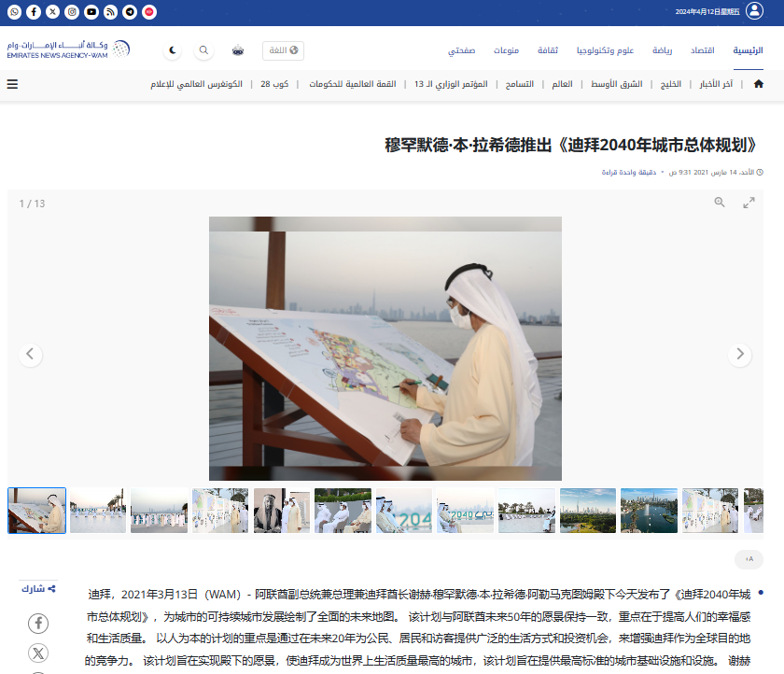Select the رياضة navigation tab
Image resolution: width=784 pixels, height=674 pixels.
pyautogui.click(x=664, y=50)
